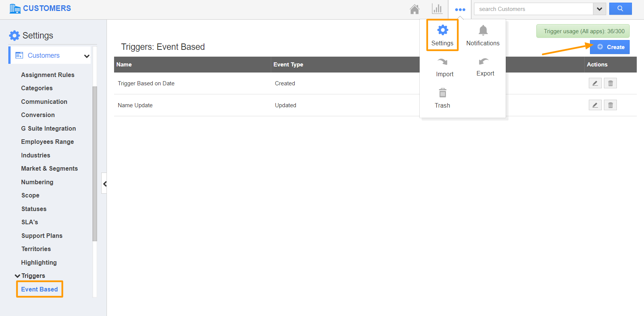Open the Customers app logo

pyautogui.click(x=15, y=8)
